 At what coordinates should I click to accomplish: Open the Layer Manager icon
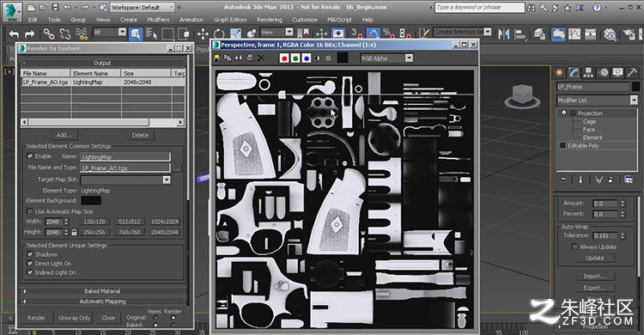540,33
